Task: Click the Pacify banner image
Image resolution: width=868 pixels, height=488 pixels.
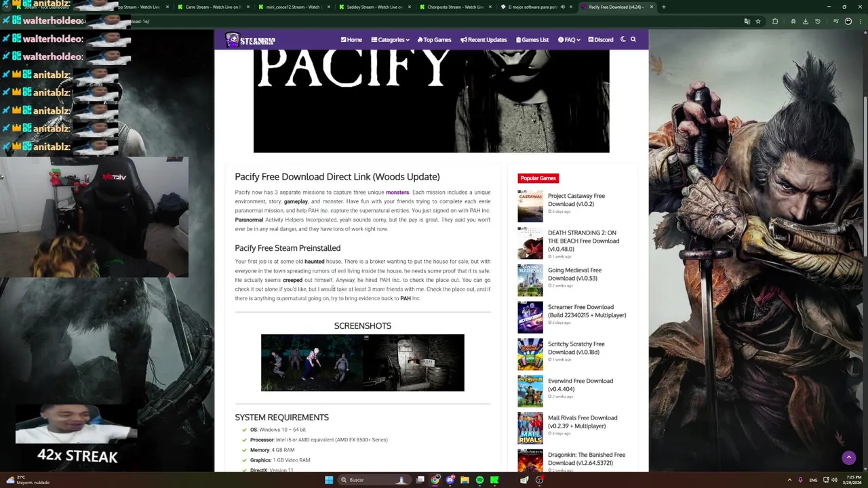Action: (x=431, y=101)
